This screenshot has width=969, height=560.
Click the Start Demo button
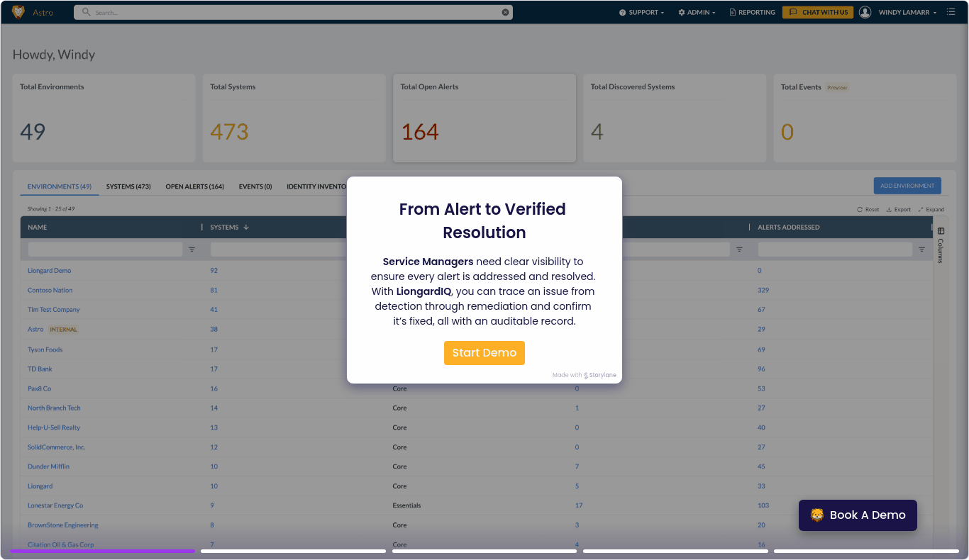(x=484, y=353)
